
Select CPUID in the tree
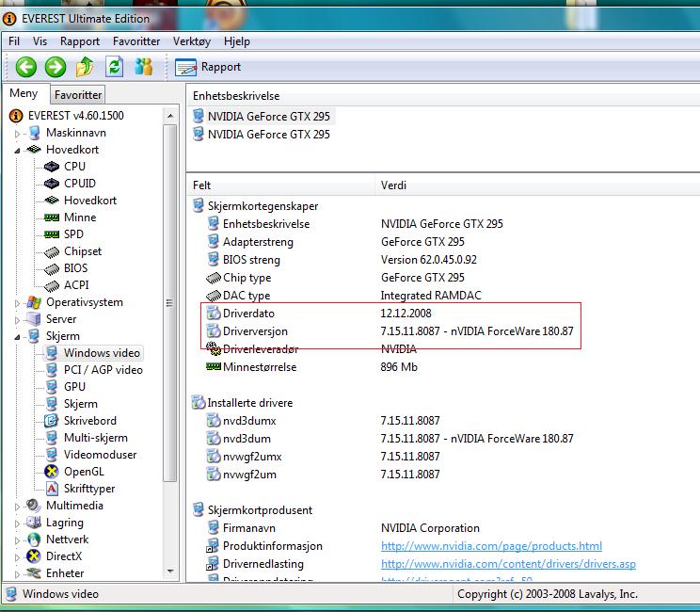click(x=80, y=184)
